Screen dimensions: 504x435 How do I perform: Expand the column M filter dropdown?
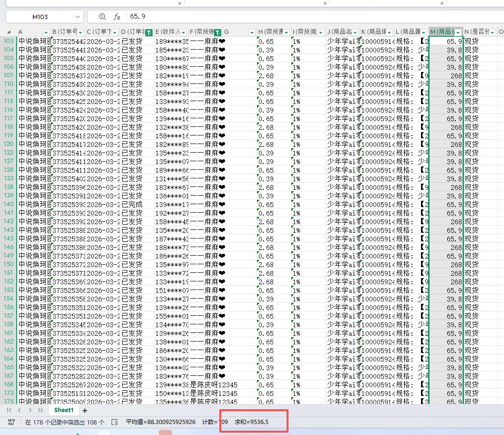tap(458, 32)
